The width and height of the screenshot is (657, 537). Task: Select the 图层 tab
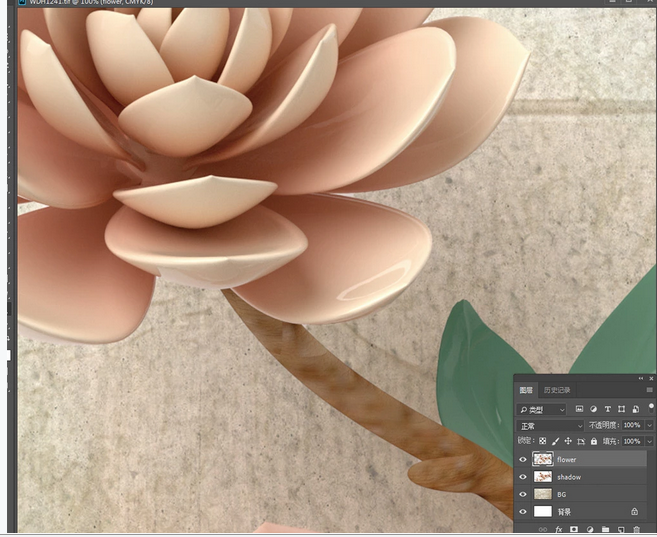[x=526, y=390]
